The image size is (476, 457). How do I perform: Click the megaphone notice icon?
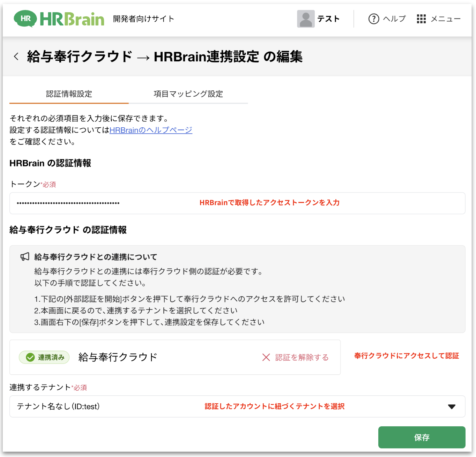[25, 257]
